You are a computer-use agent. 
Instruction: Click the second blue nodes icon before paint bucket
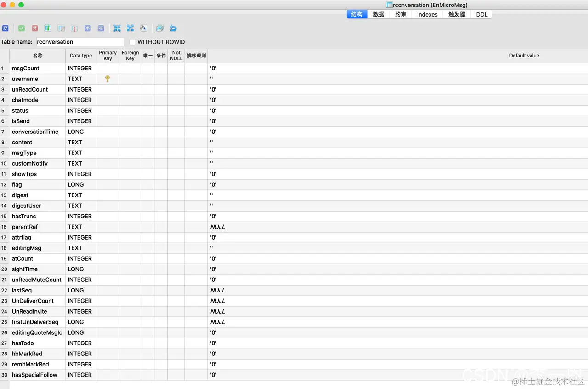pos(130,28)
